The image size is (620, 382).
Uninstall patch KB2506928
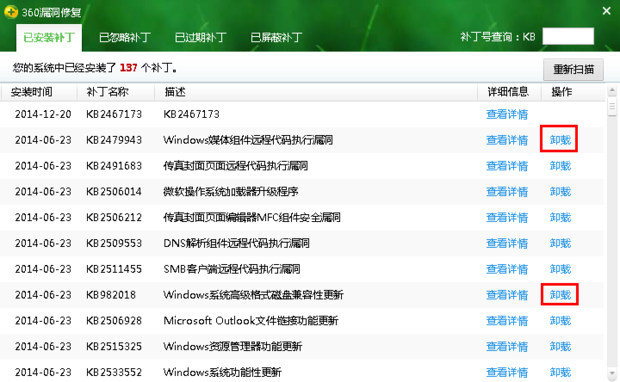[x=560, y=321]
